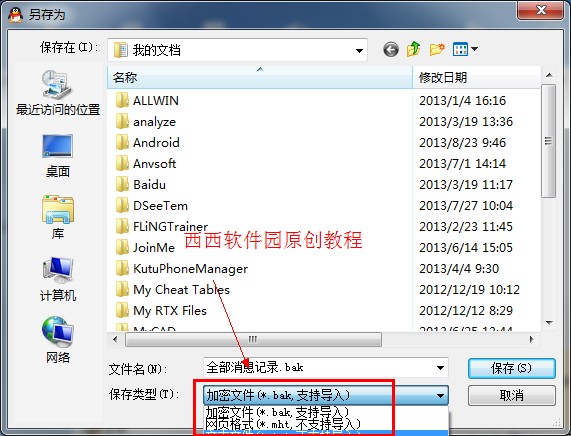The width and height of the screenshot is (571, 436).
Task: Choose 网页格式 (*.mht) from the type list
Action: point(283,424)
